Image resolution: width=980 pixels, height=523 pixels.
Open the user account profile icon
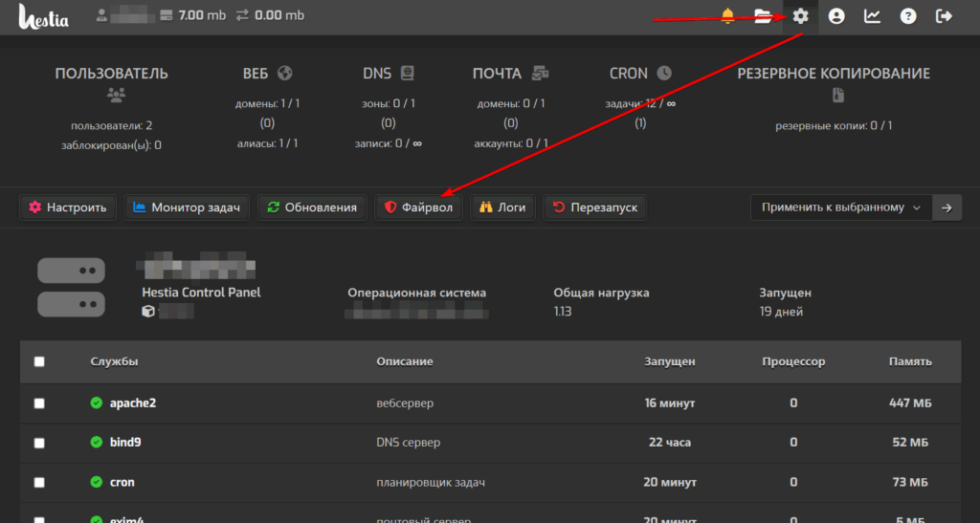[836, 16]
